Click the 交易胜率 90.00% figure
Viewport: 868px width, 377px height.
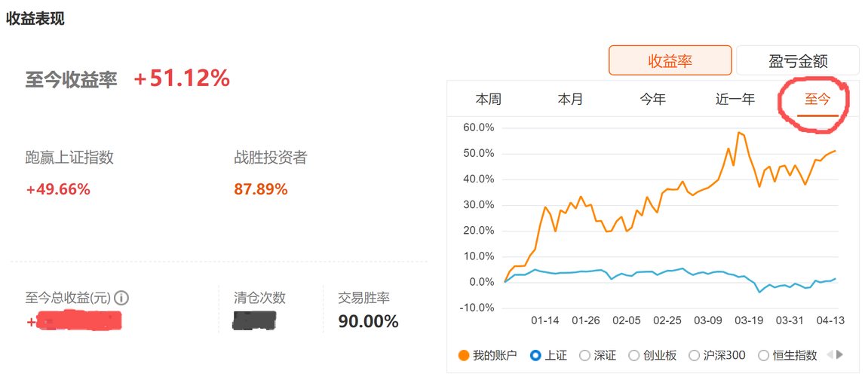coord(368,322)
